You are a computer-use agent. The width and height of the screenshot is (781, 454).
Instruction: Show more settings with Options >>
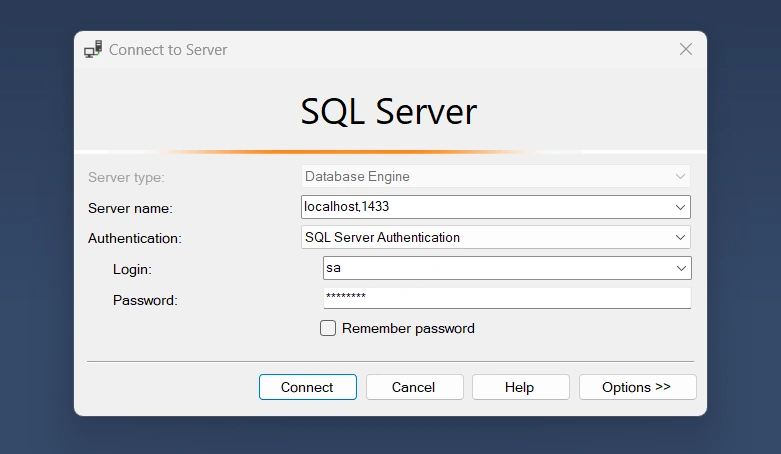point(638,387)
